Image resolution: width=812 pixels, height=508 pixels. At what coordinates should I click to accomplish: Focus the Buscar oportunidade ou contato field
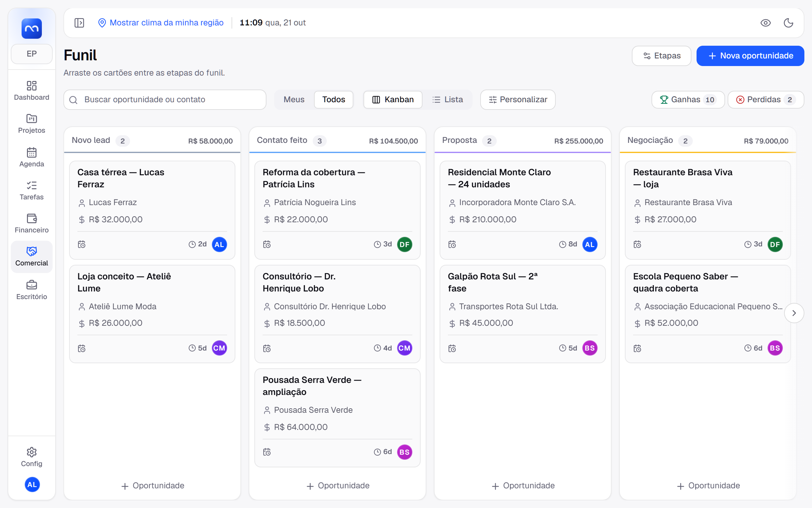[165, 99]
